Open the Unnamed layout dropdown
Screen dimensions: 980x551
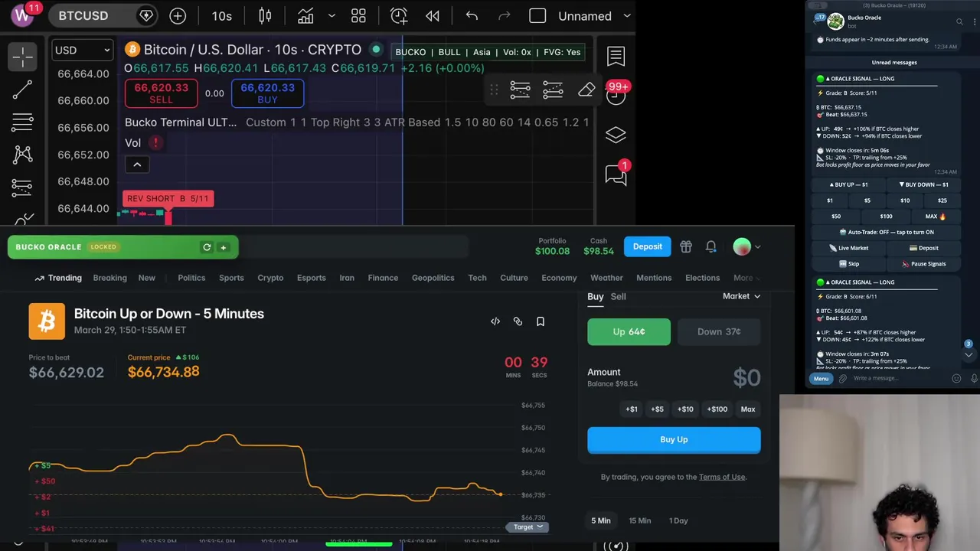click(x=595, y=16)
